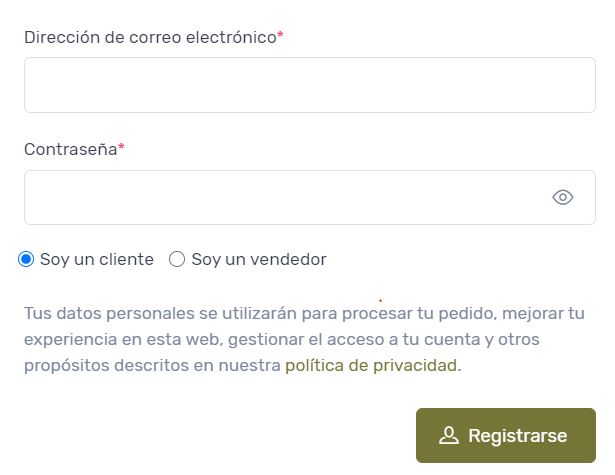Click the word "privacidad" in the policy link
615x475 pixels.
[415, 366]
